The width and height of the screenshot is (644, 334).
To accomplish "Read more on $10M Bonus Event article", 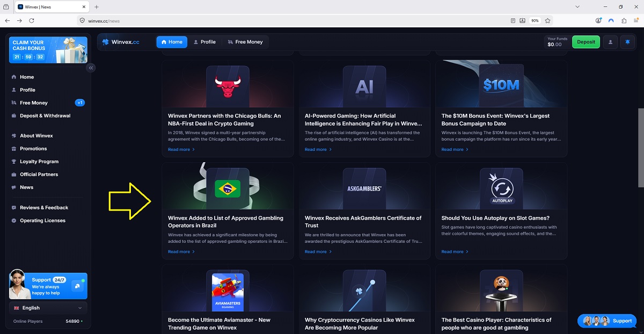I will [x=455, y=149].
